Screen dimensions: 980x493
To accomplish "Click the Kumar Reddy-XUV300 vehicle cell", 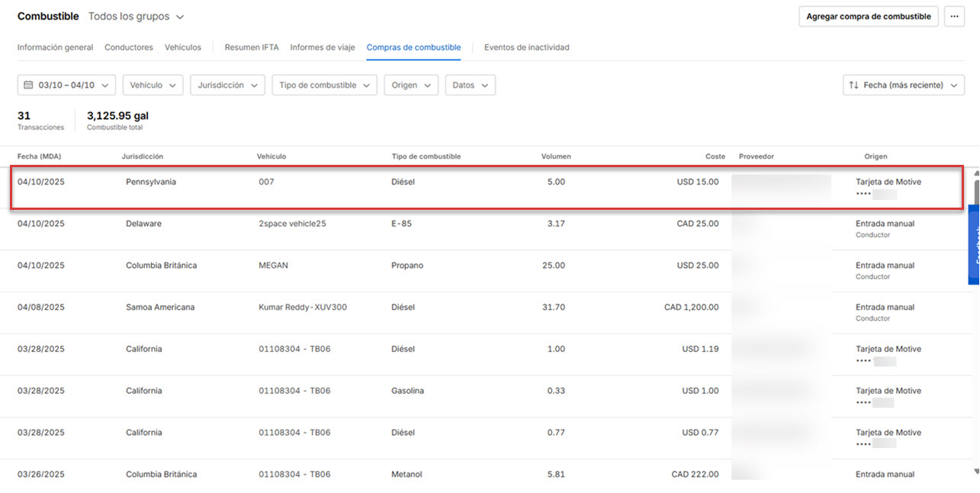I will point(303,308).
